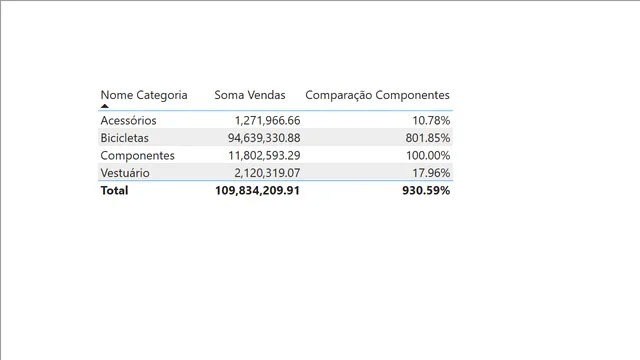Click the Comparação Componentes column header
Screen dimensions: 640x360
(x=377, y=95)
